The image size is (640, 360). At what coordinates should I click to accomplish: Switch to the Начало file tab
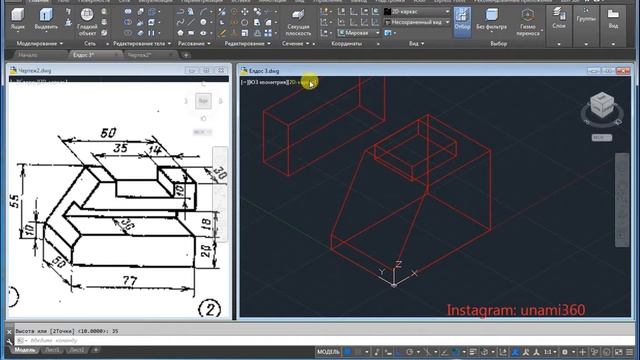point(28,55)
